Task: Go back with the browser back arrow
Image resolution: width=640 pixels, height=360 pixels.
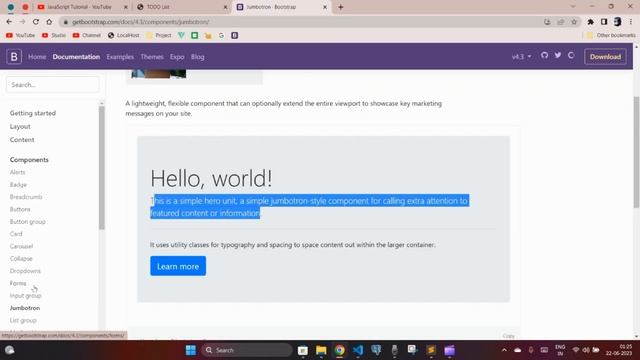Action: [9, 22]
